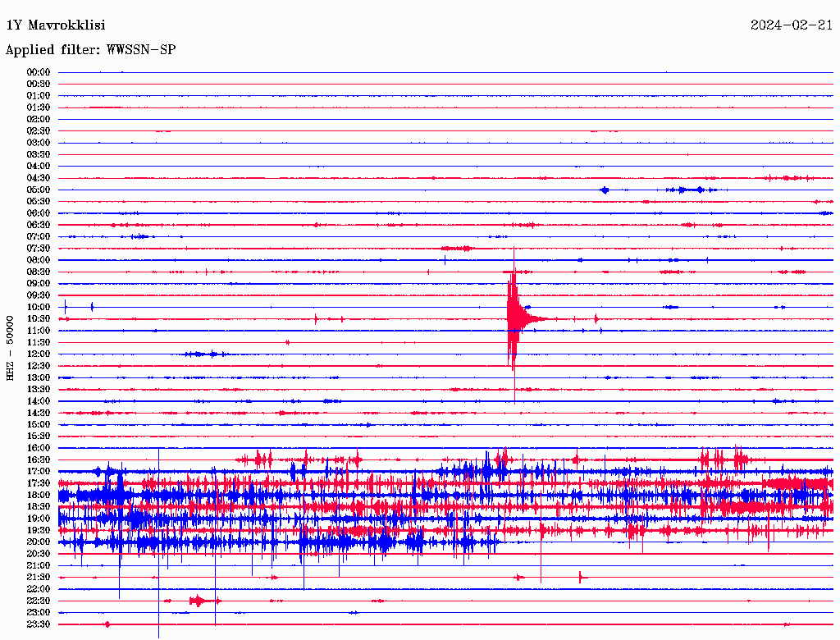Click the '11:00' time label

(x=38, y=331)
